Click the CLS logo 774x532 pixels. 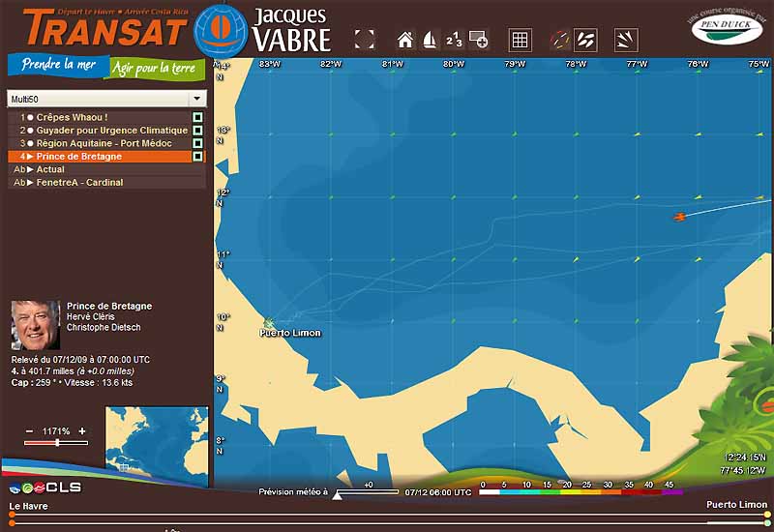click(45, 488)
